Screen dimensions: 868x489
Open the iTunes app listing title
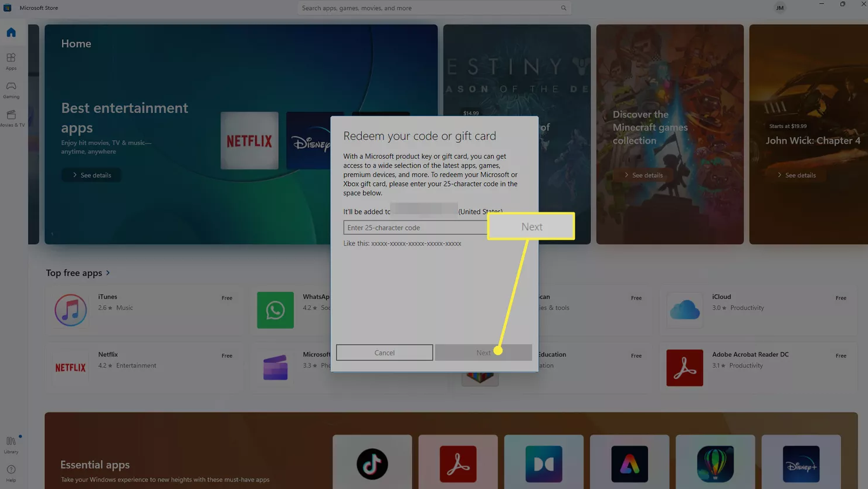pos(108,297)
